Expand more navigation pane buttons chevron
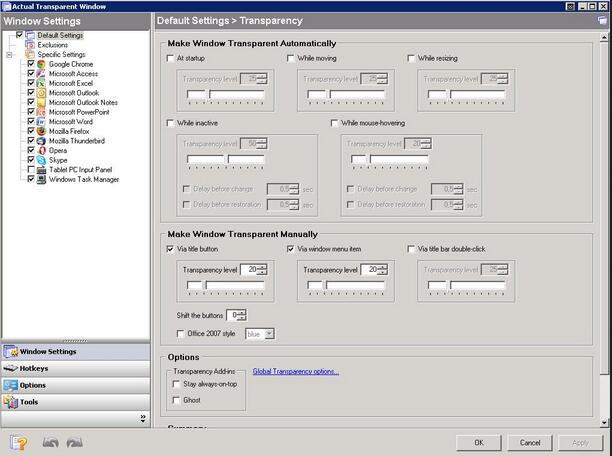Viewport: 612px width, 456px height. click(x=143, y=419)
